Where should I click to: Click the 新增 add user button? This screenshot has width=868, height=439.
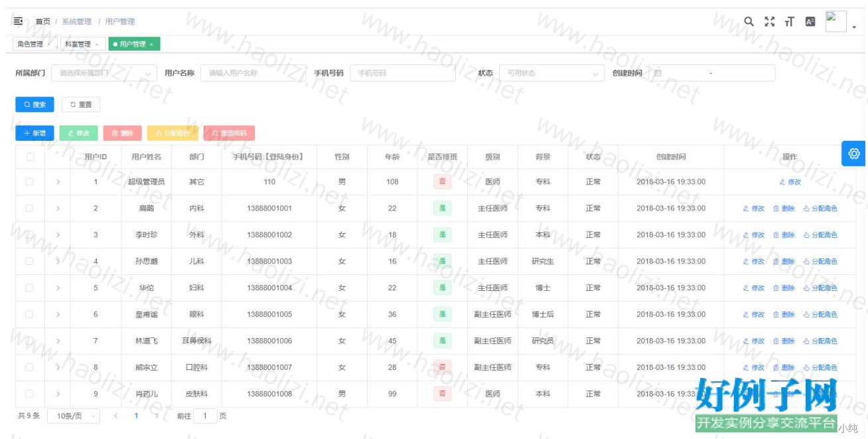[x=35, y=133]
